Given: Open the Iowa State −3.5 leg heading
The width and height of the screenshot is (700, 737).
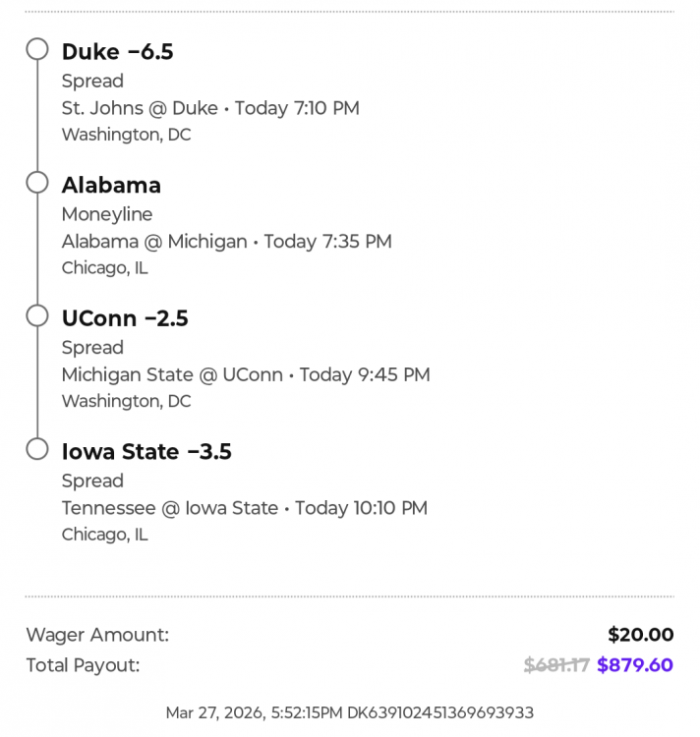Looking at the screenshot, I should [x=146, y=452].
